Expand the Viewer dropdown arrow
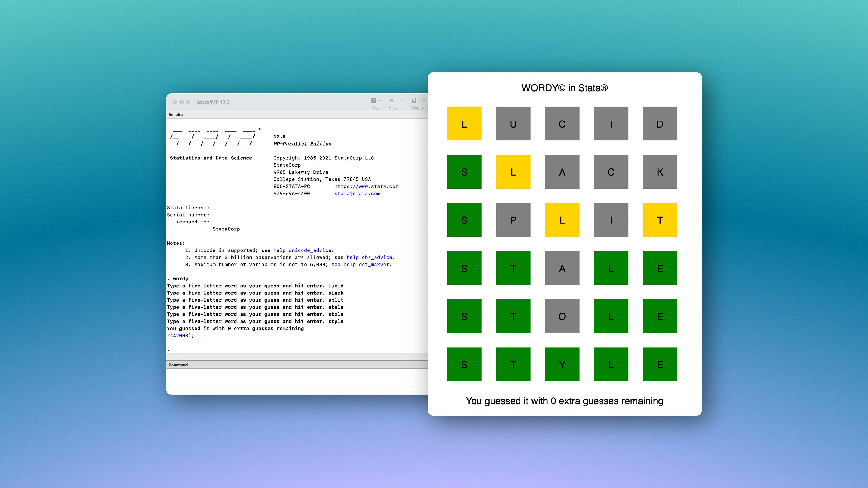This screenshot has width=868, height=488. click(402, 101)
